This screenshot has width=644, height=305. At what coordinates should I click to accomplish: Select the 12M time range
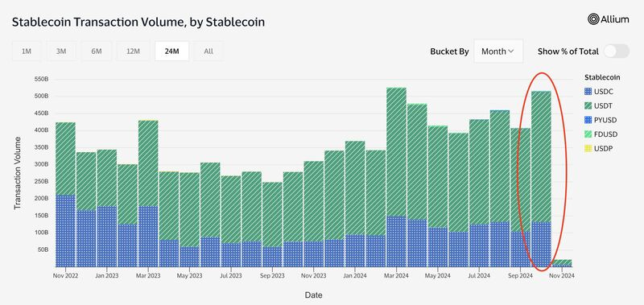click(133, 52)
